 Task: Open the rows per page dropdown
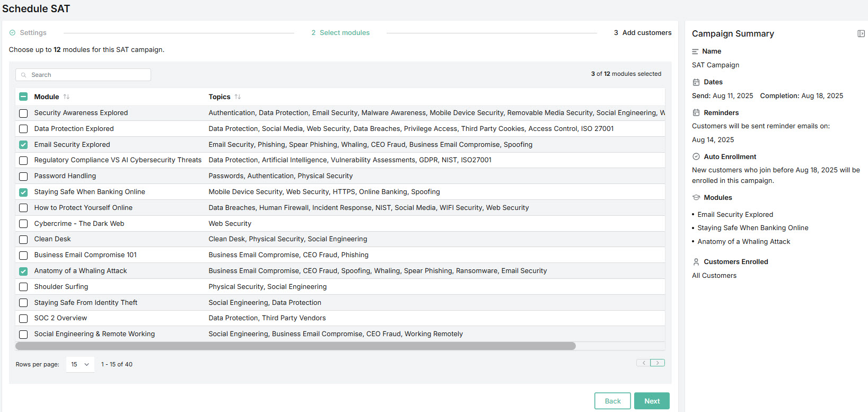click(80, 364)
